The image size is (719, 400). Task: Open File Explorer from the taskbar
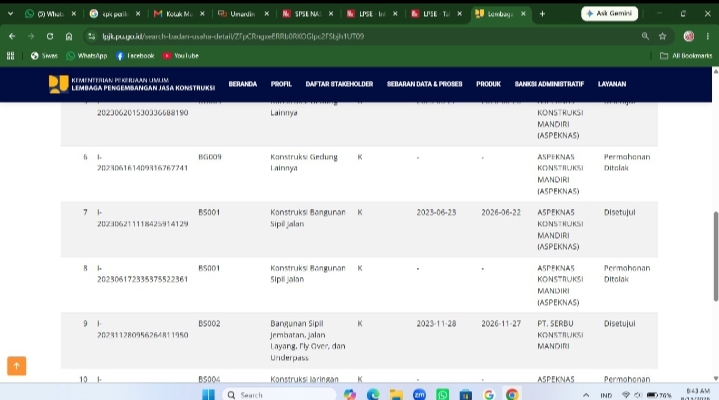(x=396, y=394)
